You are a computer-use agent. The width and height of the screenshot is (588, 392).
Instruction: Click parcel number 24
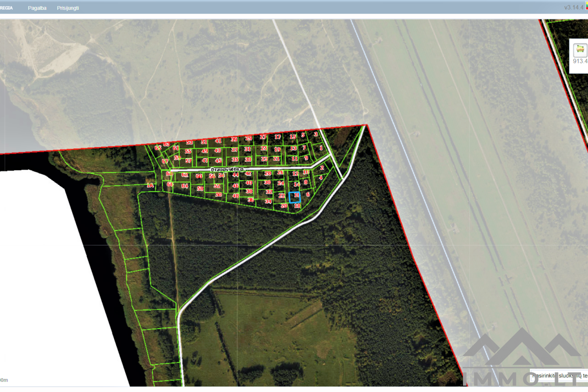[x=281, y=183]
